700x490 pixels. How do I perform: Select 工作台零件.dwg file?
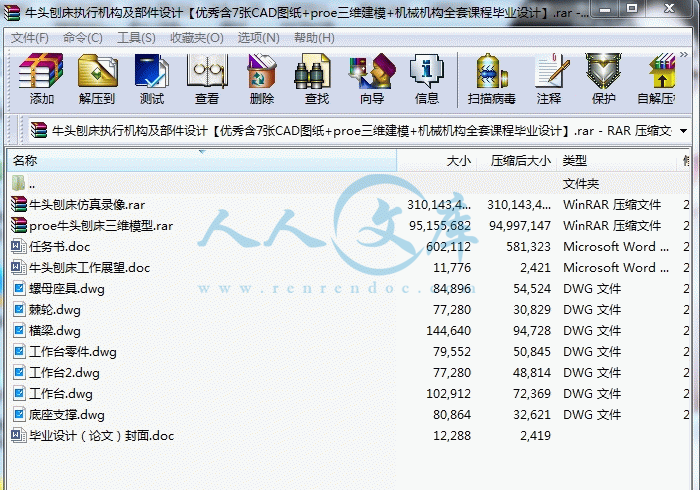coord(349,351)
